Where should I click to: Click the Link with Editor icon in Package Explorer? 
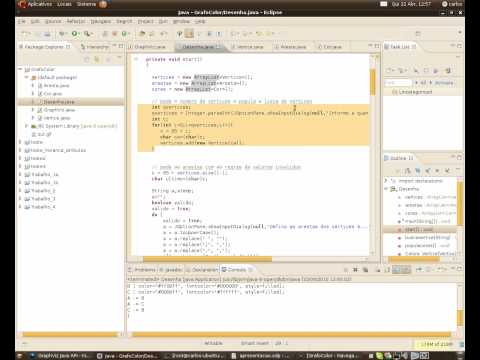tap(97, 59)
